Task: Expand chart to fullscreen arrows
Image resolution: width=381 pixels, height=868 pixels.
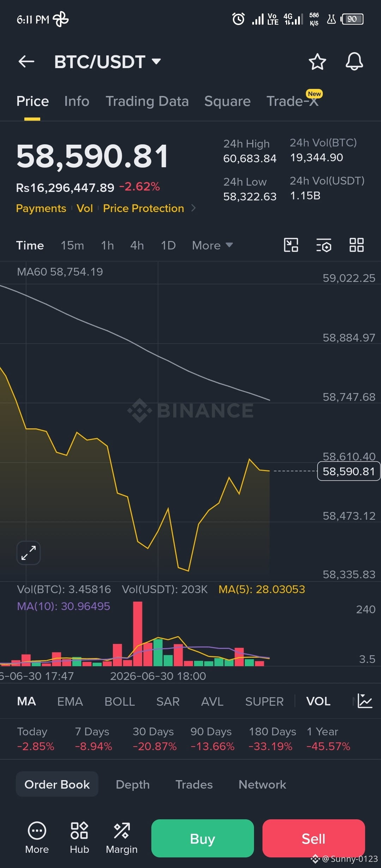Action: [x=29, y=553]
